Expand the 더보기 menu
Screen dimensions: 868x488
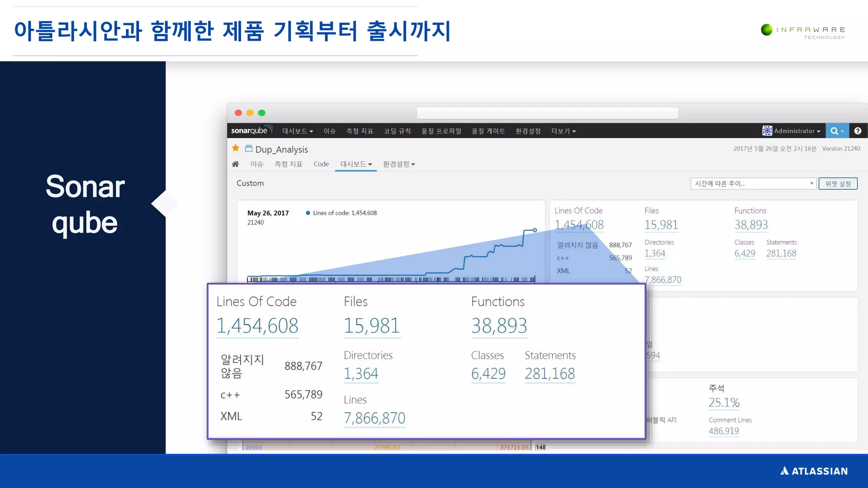coord(563,131)
